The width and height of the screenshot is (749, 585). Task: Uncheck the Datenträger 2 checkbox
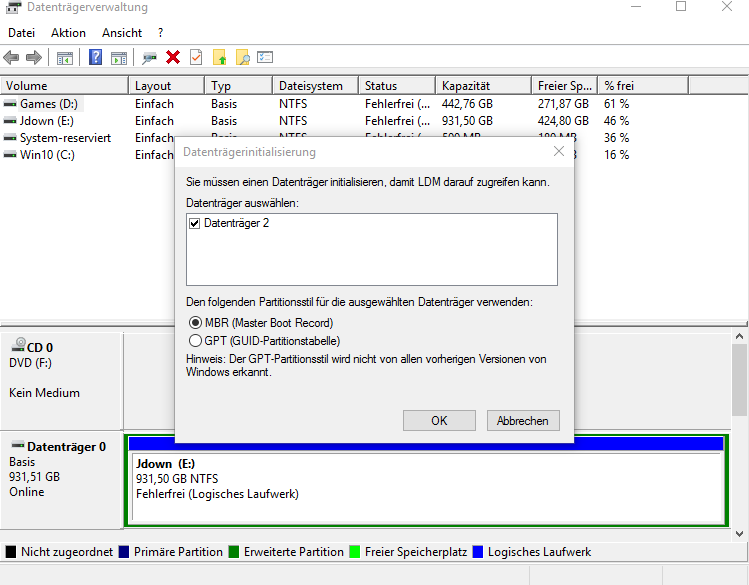[194, 223]
